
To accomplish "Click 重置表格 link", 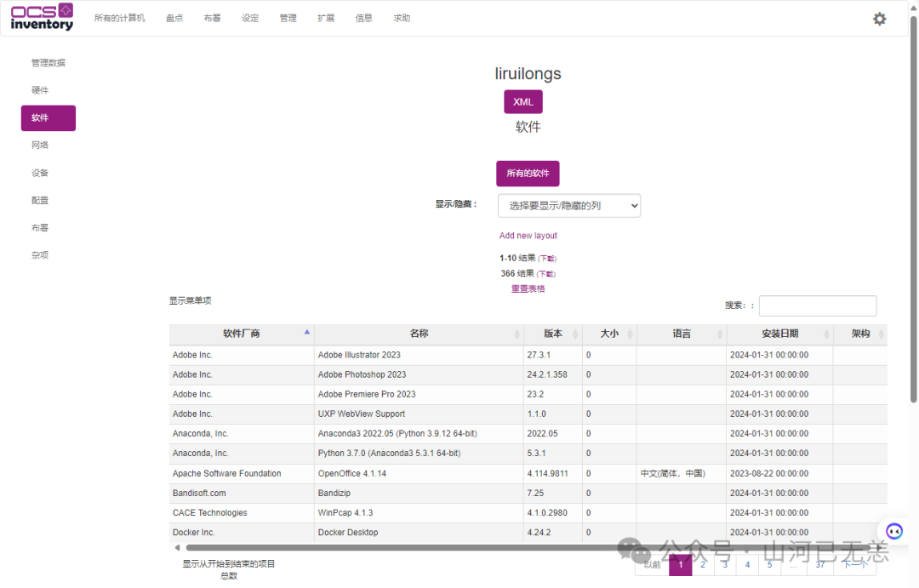I will (x=528, y=289).
